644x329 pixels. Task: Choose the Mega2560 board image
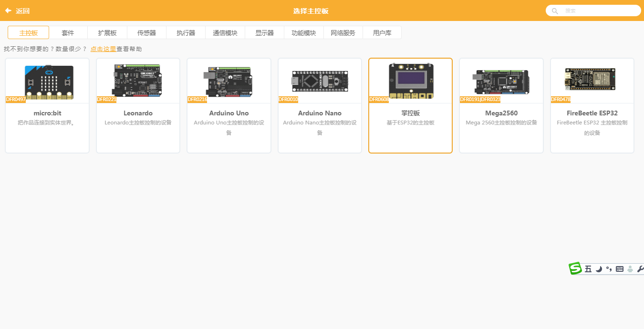(x=501, y=81)
